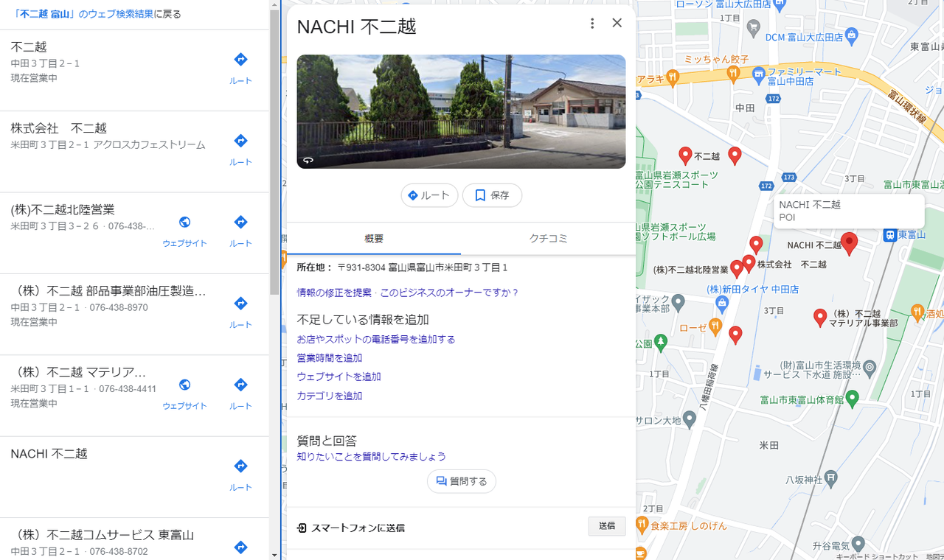Switch to the クチコミ tab

(x=548, y=239)
